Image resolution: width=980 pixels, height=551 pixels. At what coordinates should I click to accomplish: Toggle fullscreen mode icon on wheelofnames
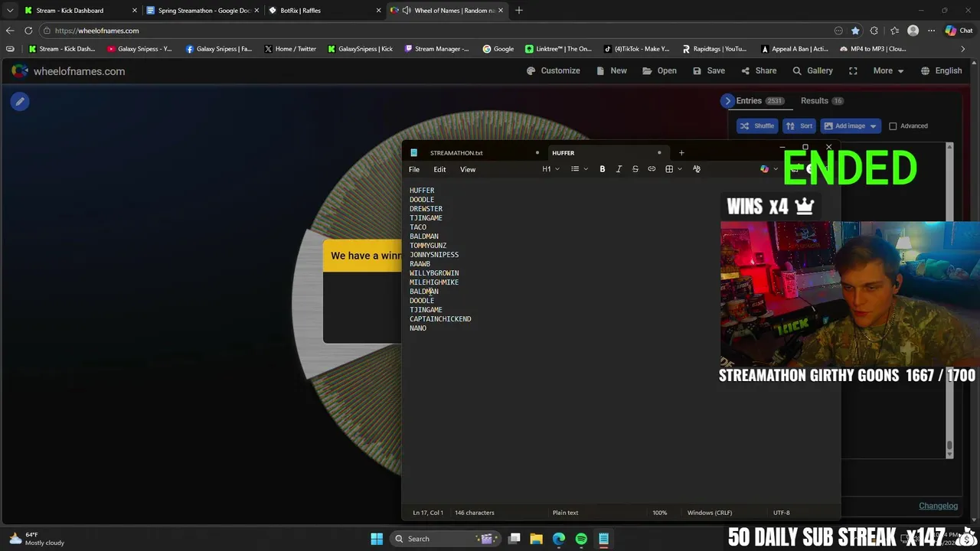(853, 70)
